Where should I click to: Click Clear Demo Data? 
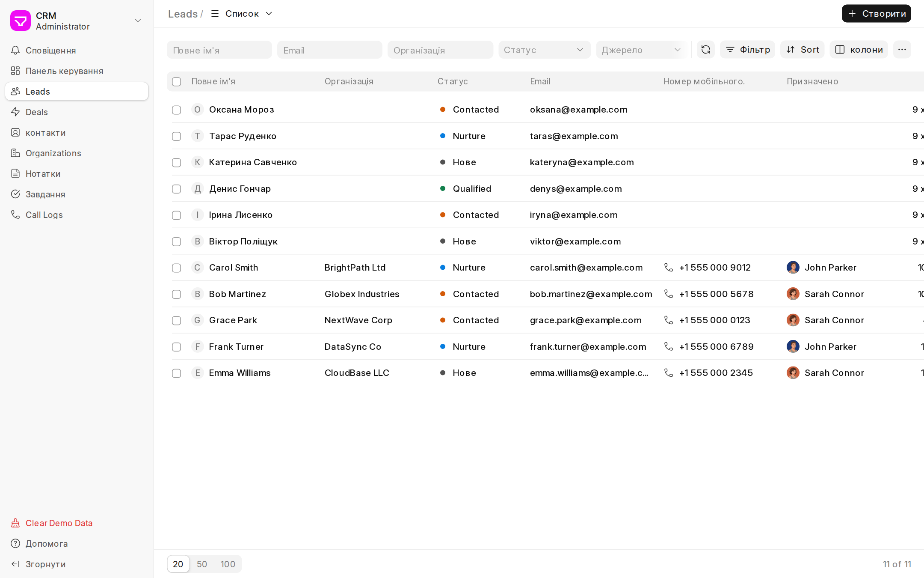pos(77,523)
